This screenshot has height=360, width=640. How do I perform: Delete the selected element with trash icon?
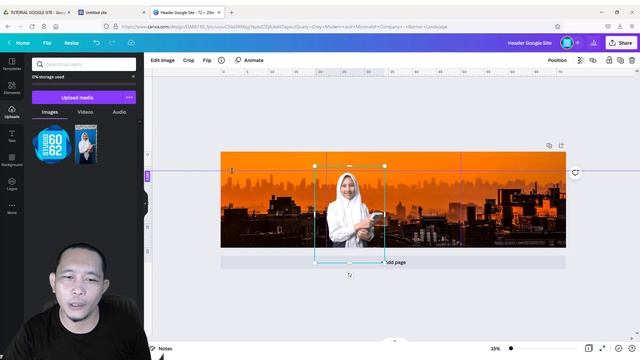pyautogui.click(x=632, y=60)
